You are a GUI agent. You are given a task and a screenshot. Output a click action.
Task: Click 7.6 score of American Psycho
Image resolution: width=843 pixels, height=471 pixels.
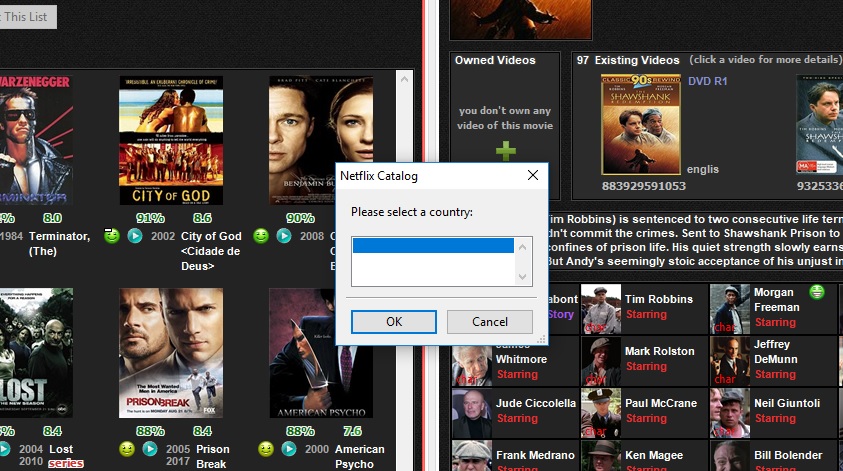click(352, 431)
